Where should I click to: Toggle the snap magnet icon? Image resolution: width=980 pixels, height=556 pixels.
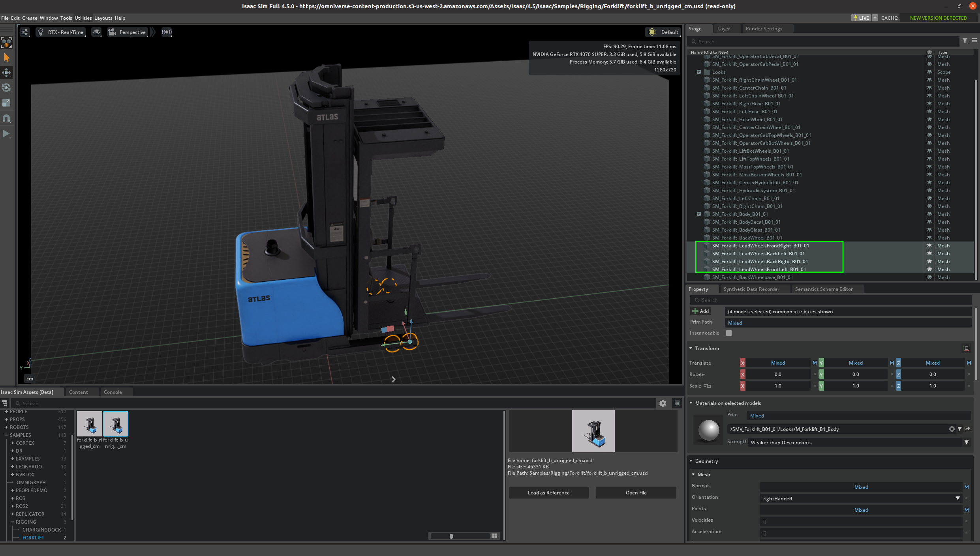pyautogui.click(x=7, y=118)
